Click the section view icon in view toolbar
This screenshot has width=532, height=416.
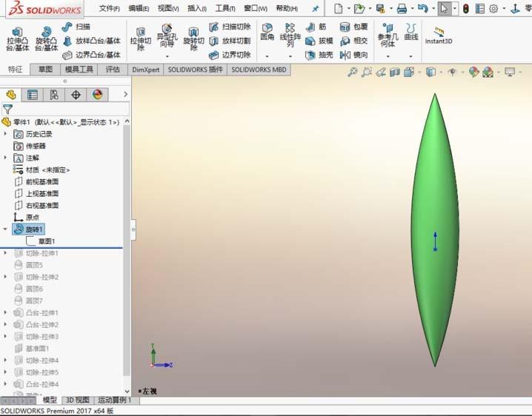(x=395, y=73)
